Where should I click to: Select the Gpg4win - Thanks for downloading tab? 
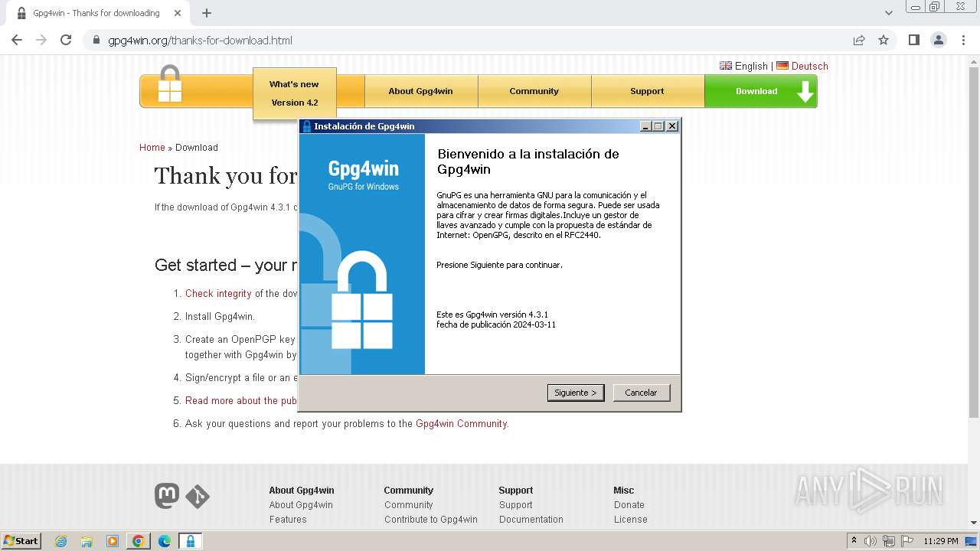(96, 13)
